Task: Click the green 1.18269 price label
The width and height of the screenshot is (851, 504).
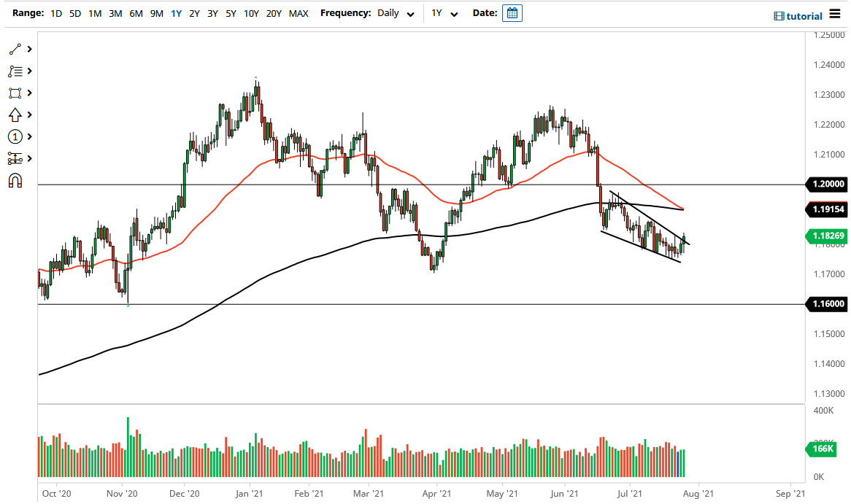Action: point(827,236)
